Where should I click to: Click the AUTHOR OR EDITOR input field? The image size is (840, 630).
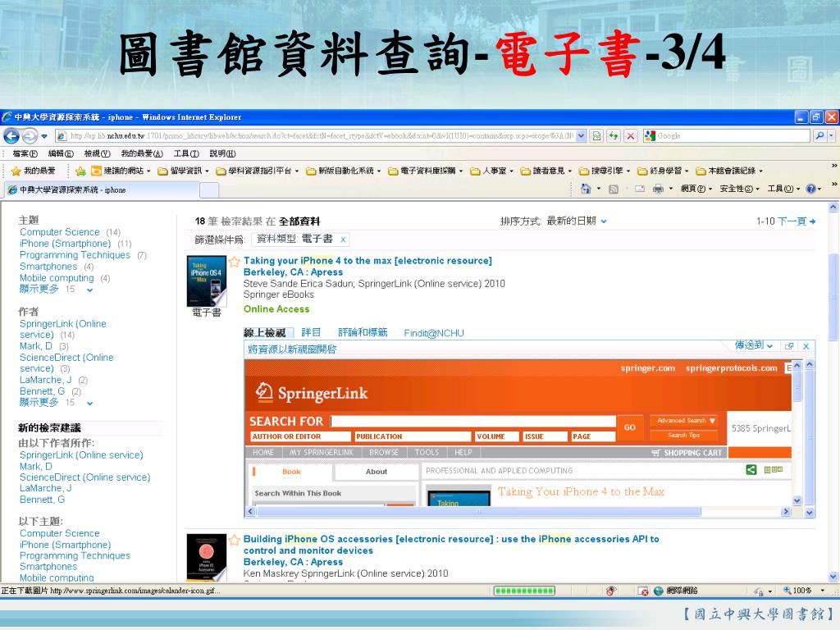(x=300, y=436)
